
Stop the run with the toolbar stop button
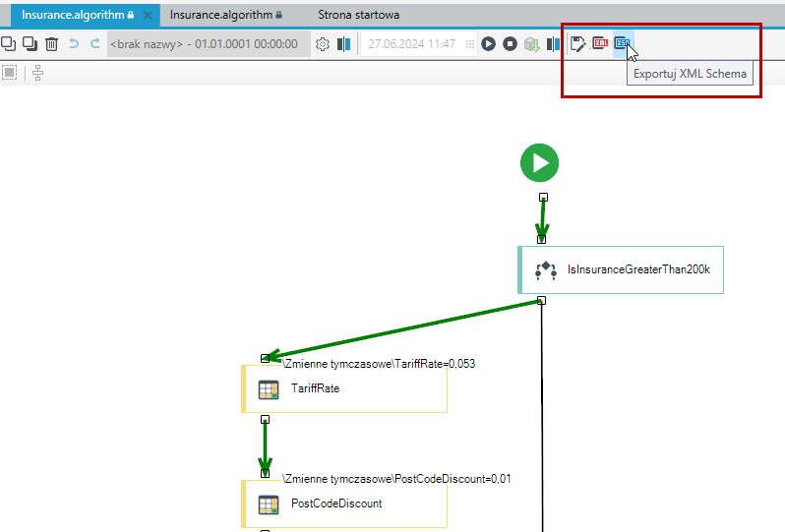(x=510, y=44)
